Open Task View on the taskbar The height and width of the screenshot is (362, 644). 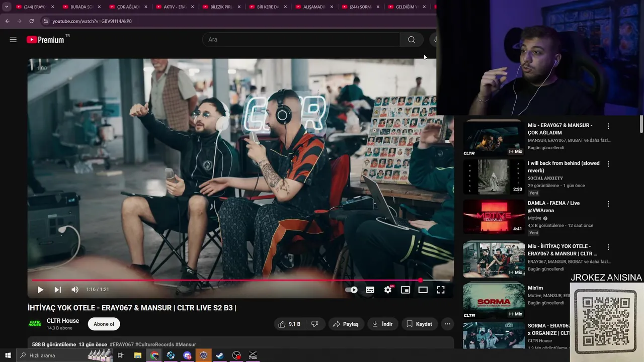(x=121, y=355)
